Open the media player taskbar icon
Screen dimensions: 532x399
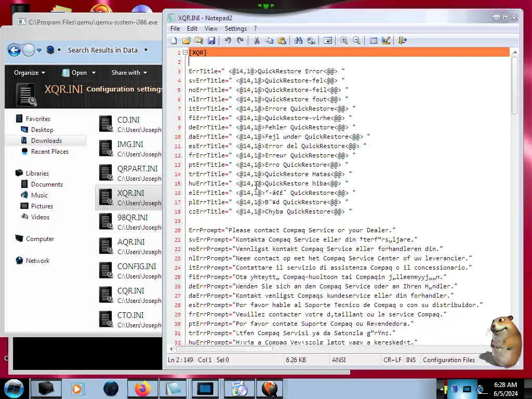(77, 389)
